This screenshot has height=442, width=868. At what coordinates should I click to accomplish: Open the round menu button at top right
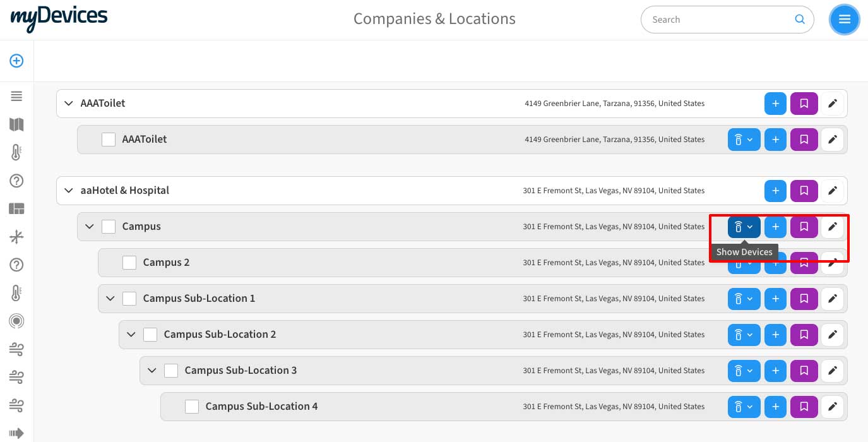844,19
